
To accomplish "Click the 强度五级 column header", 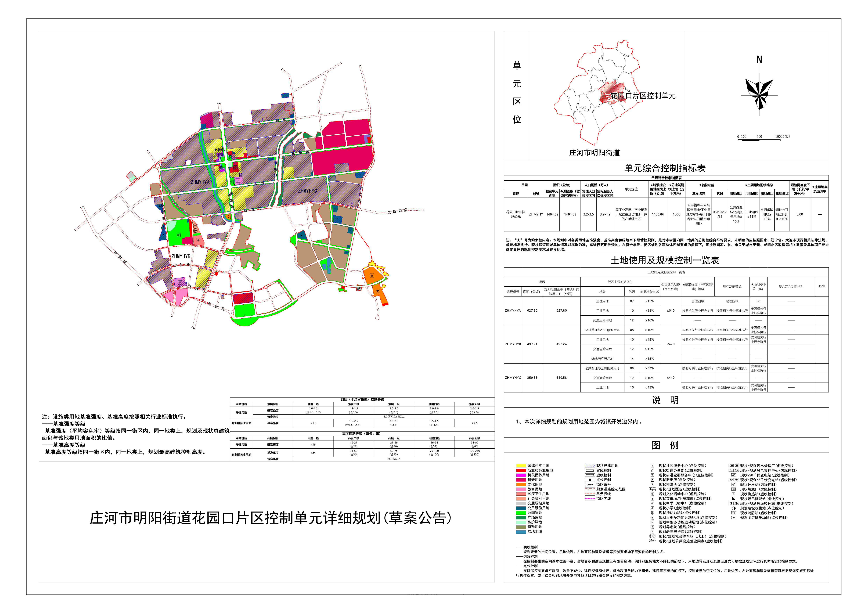I will [x=474, y=404].
